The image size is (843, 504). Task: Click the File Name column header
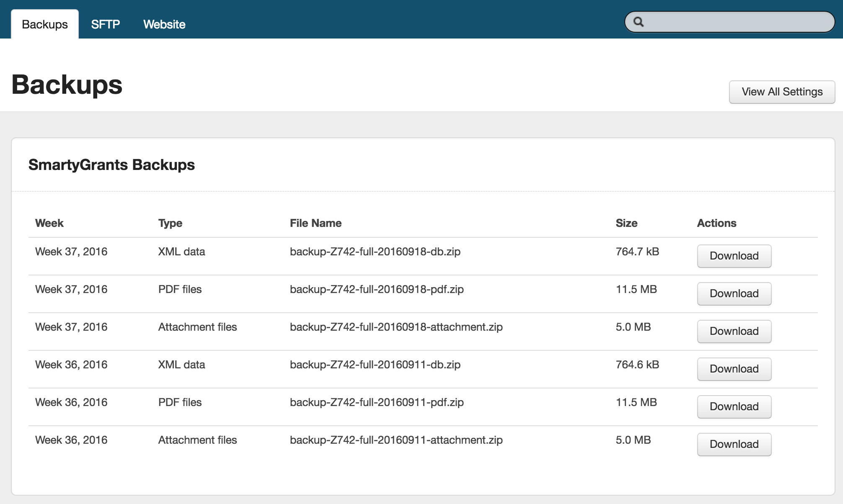(x=315, y=223)
